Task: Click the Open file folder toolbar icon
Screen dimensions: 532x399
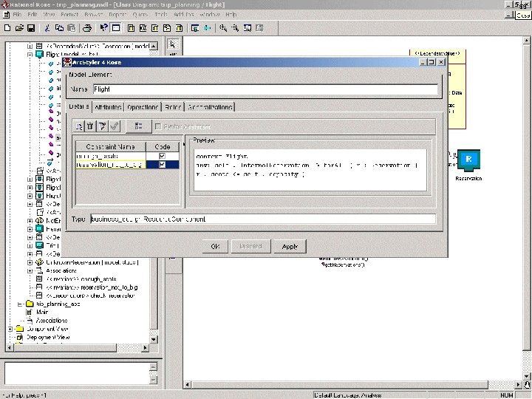Action: coord(19,28)
